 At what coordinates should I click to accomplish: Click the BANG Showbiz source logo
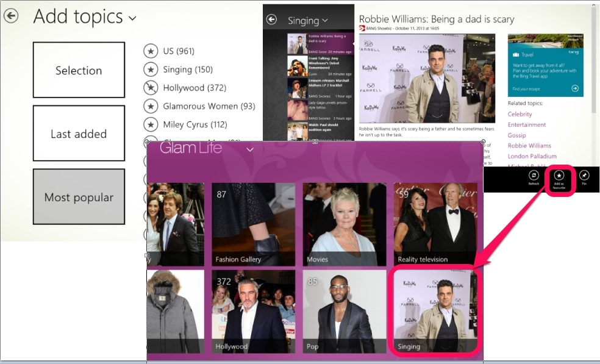pyautogui.click(x=362, y=28)
